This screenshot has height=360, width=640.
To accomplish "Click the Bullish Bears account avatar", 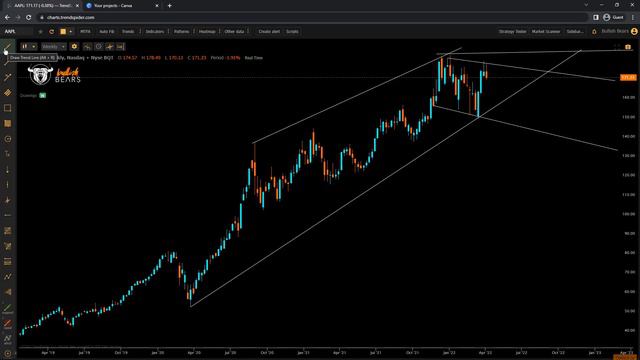I will click(x=634, y=31).
